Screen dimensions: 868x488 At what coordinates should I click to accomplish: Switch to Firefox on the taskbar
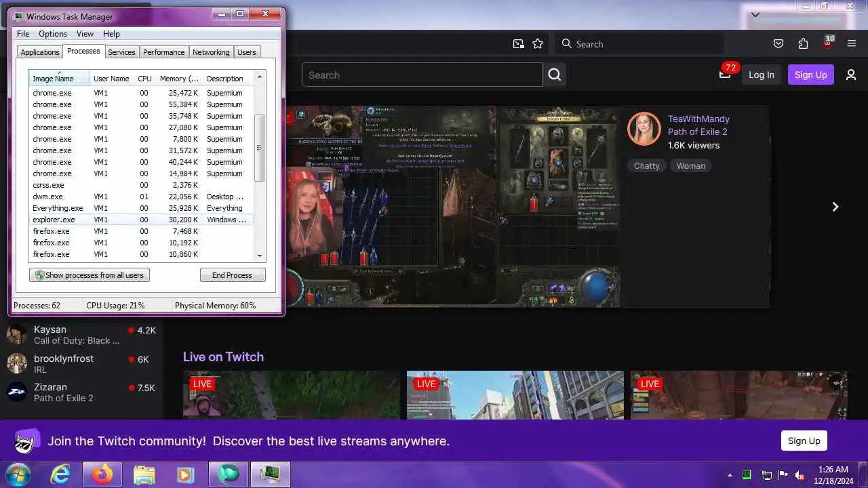click(x=102, y=475)
